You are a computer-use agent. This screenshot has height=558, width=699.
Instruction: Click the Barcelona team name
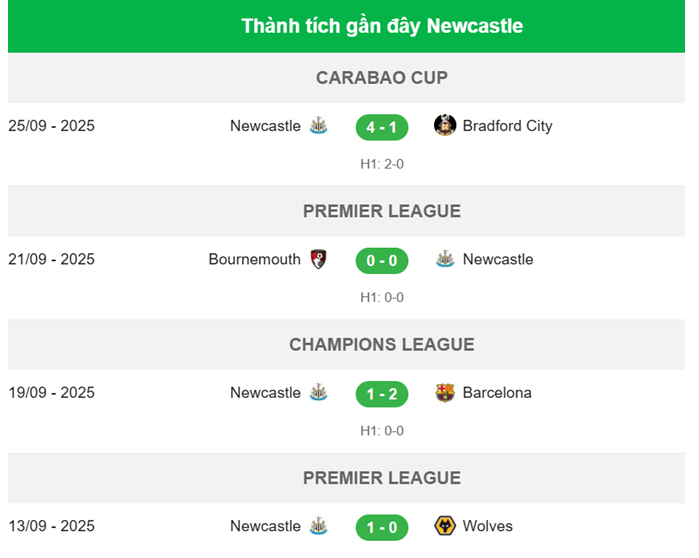(497, 393)
